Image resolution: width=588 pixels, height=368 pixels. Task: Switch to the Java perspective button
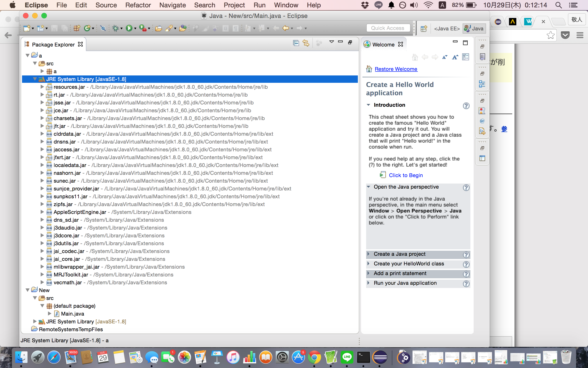click(474, 29)
